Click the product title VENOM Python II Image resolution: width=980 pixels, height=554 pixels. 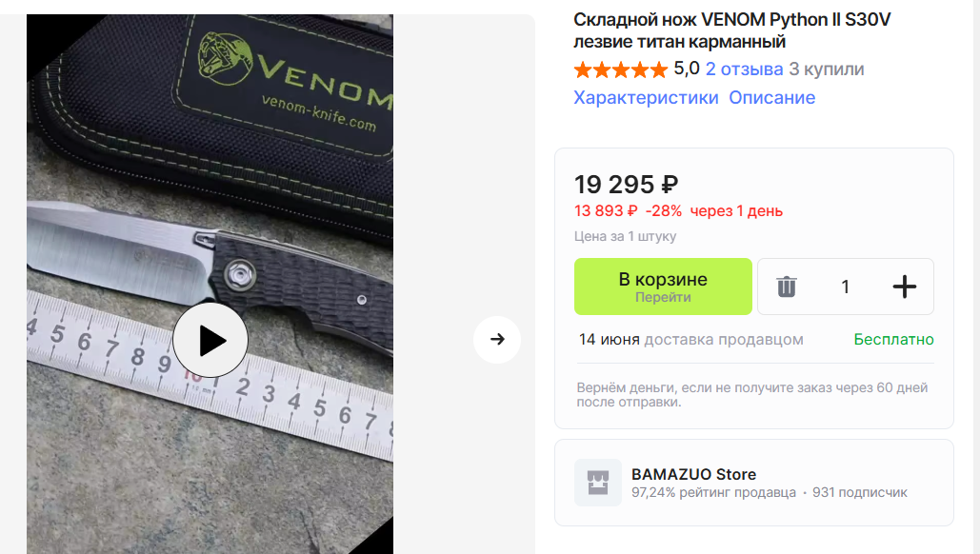[731, 30]
